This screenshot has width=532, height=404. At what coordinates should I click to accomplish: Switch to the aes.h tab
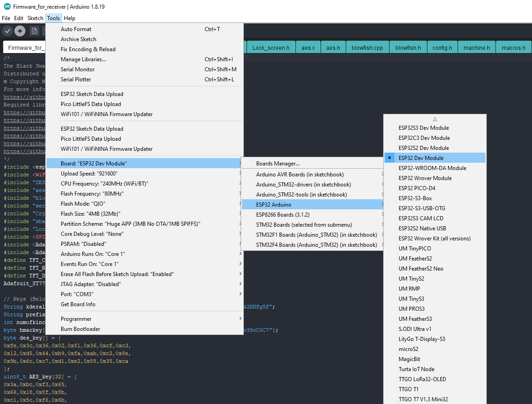pyautogui.click(x=333, y=48)
